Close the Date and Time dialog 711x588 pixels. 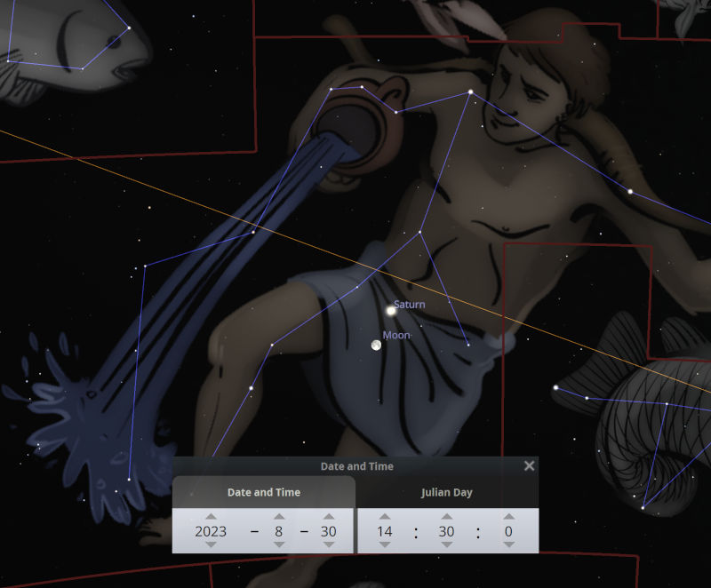click(x=529, y=465)
